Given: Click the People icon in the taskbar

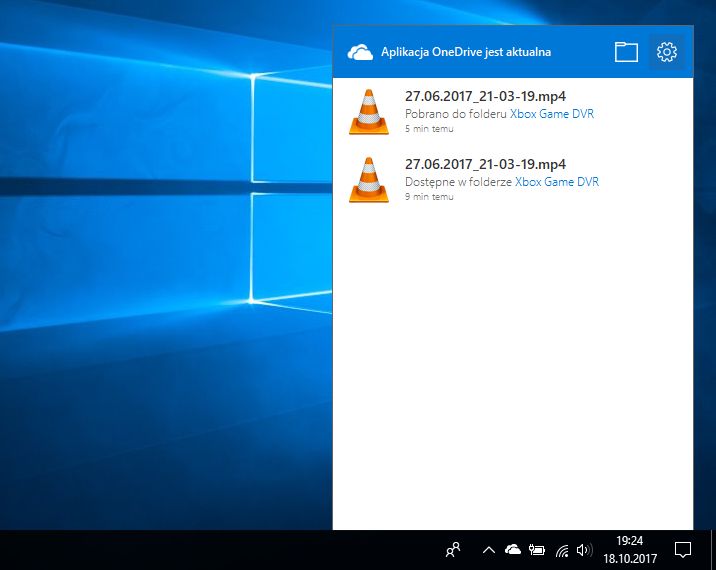Looking at the screenshot, I should coord(453,550).
